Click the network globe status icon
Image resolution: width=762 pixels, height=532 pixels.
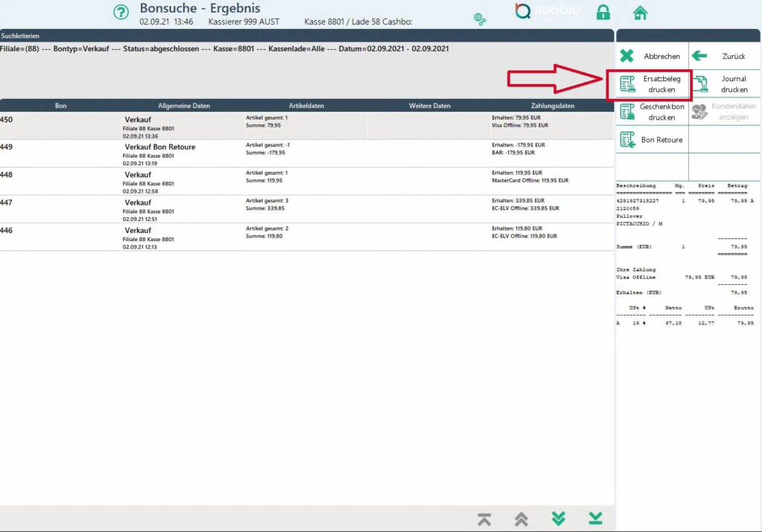click(x=480, y=19)
